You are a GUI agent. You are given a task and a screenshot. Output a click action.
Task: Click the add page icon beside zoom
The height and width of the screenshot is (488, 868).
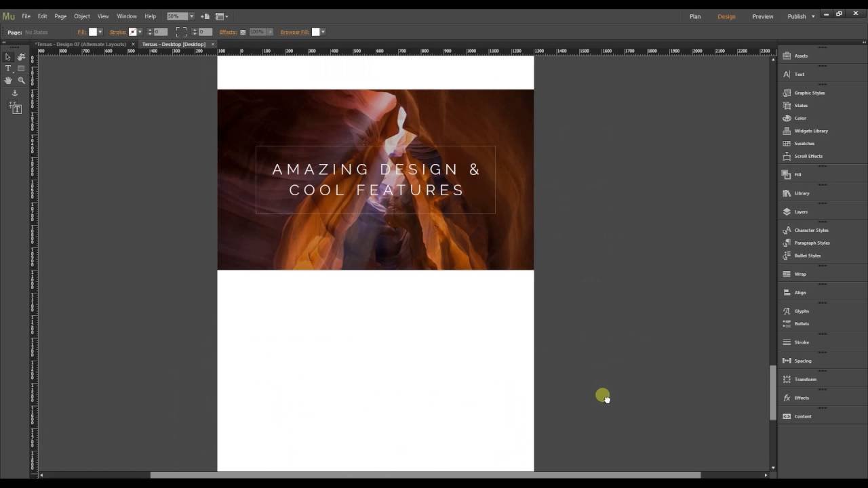pyautogui.click(x=205, y=16)
